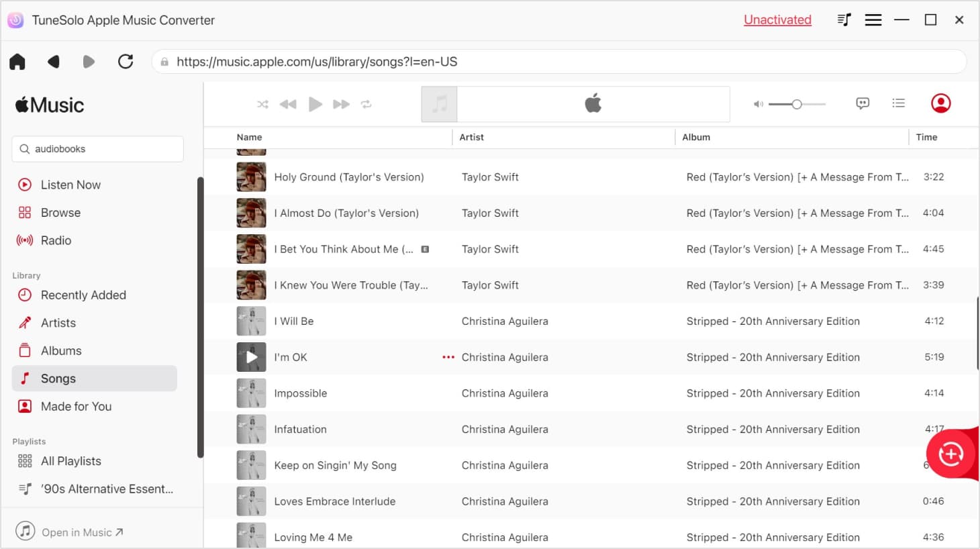Open the converter playlist queue icon

pyautogui.click(x=844, y=20)
